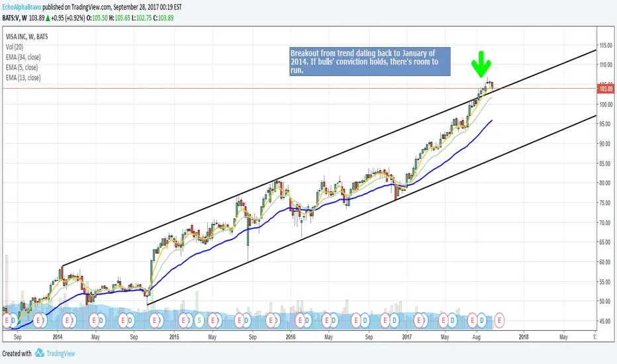The width and height of the screenshot is (617, 364).
Task: Click the +0.95 (+0.92%) change text
Action: point(68,18)
